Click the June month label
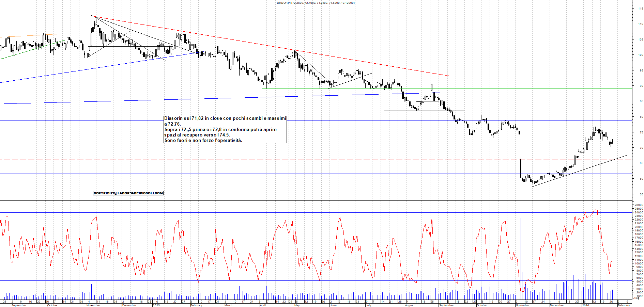This screenshot has height=307, width=644. [333, 305]
